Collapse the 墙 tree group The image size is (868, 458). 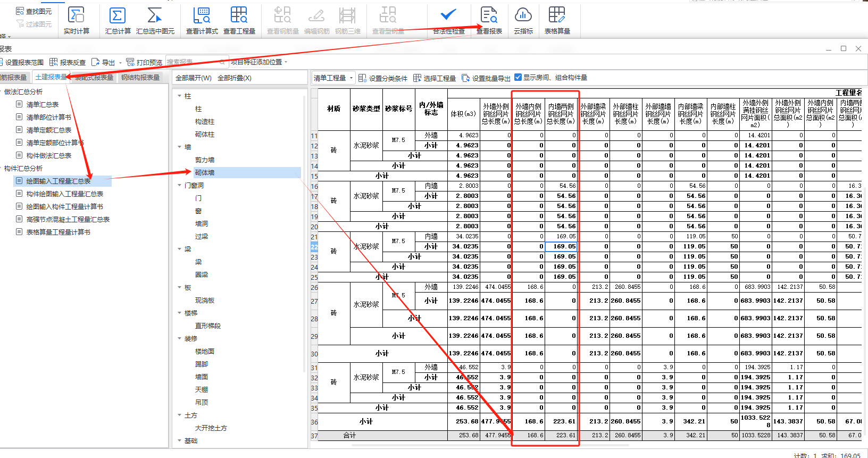180,147
